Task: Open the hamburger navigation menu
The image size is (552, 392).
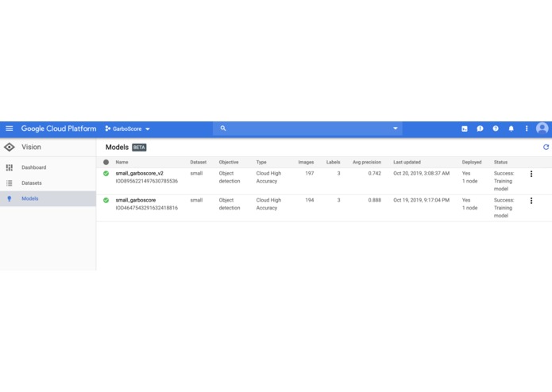Action: click(x=10, y=129)
